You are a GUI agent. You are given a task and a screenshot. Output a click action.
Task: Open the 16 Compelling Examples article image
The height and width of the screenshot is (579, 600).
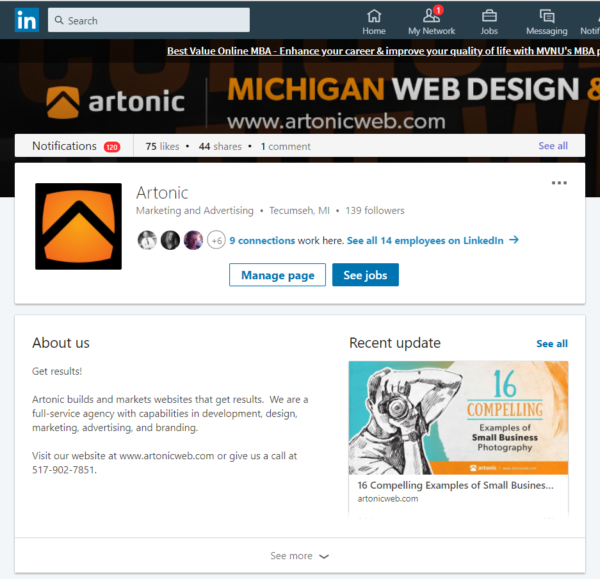[458, 418]
